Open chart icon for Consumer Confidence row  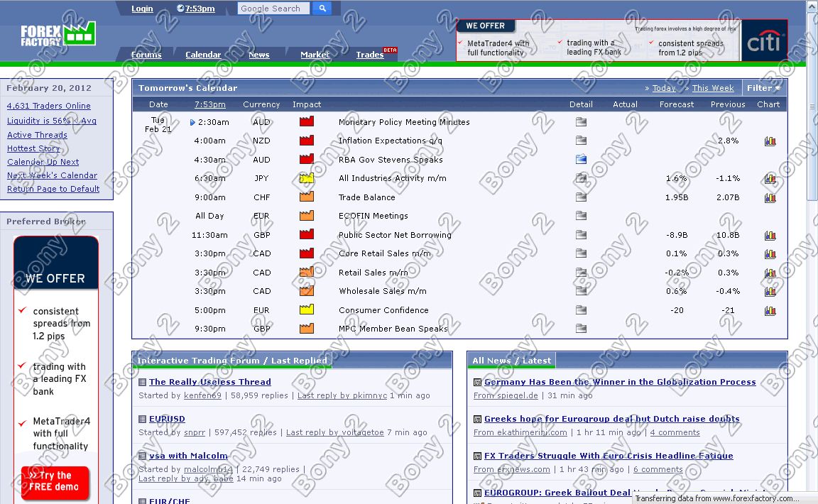(x=770, y=310)
